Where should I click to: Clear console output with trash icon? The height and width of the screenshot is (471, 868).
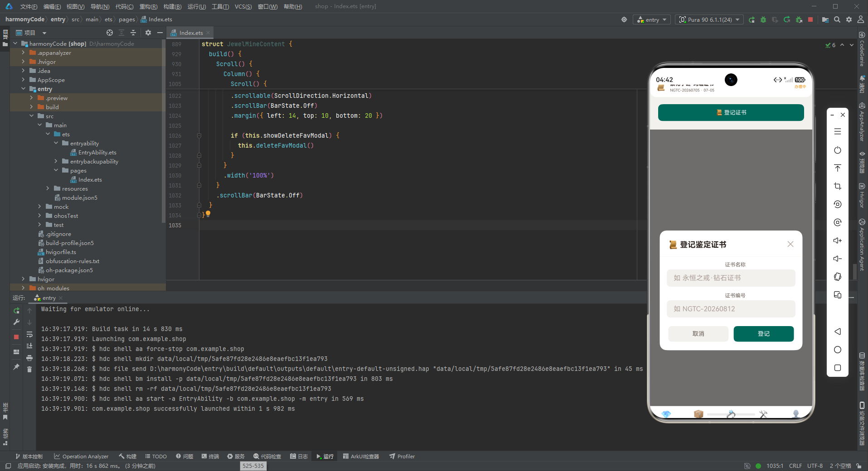point(29,370)
